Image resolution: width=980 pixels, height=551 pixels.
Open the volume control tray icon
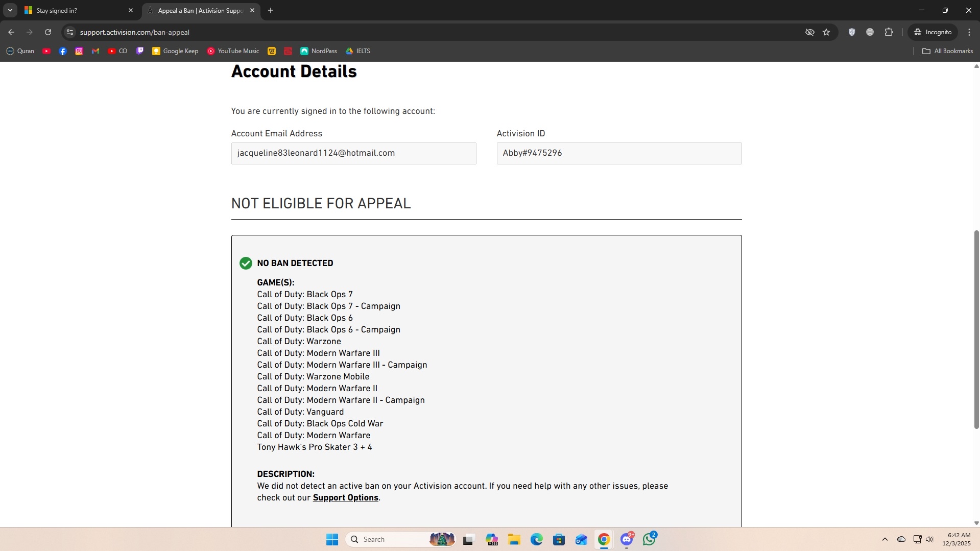tap(929, 539)
